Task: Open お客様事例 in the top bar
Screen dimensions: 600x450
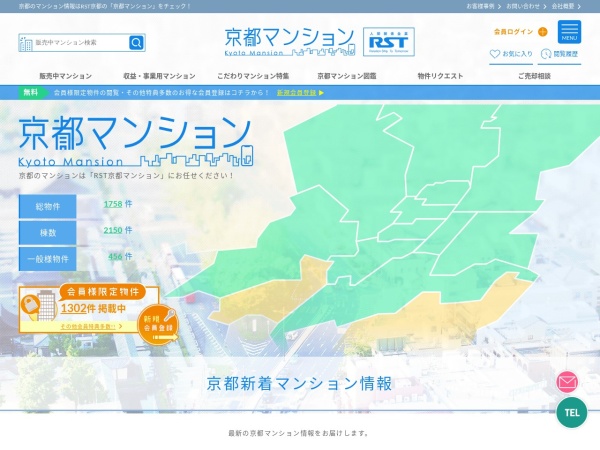Action: 483,6
